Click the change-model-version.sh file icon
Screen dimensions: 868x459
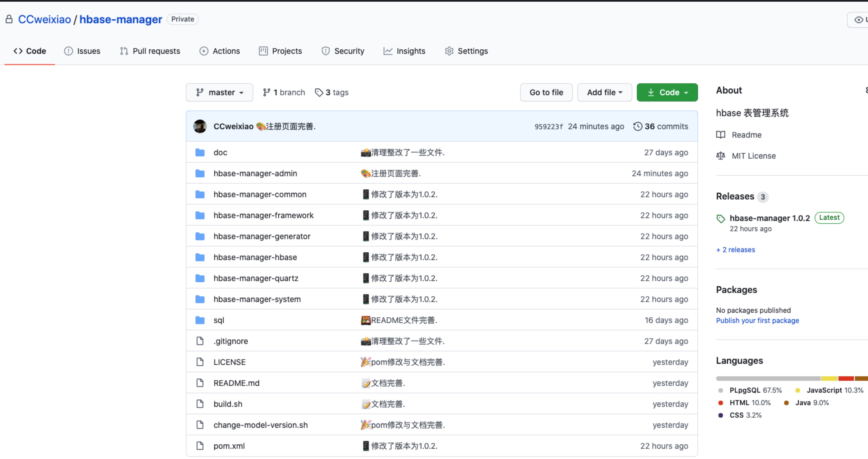point(200,425)
